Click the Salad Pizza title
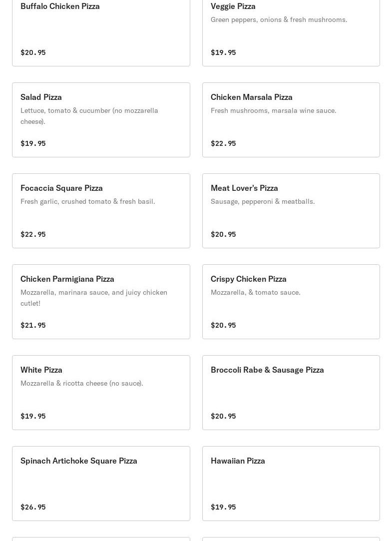This screenshot has height=541, width=392. click(x=41, y=97)
